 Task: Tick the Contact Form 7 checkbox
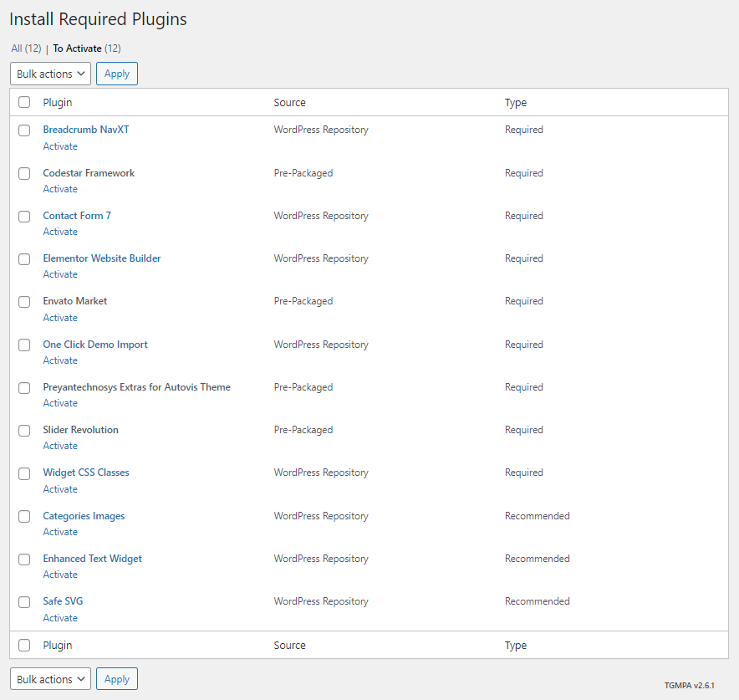tap(24, 217)
